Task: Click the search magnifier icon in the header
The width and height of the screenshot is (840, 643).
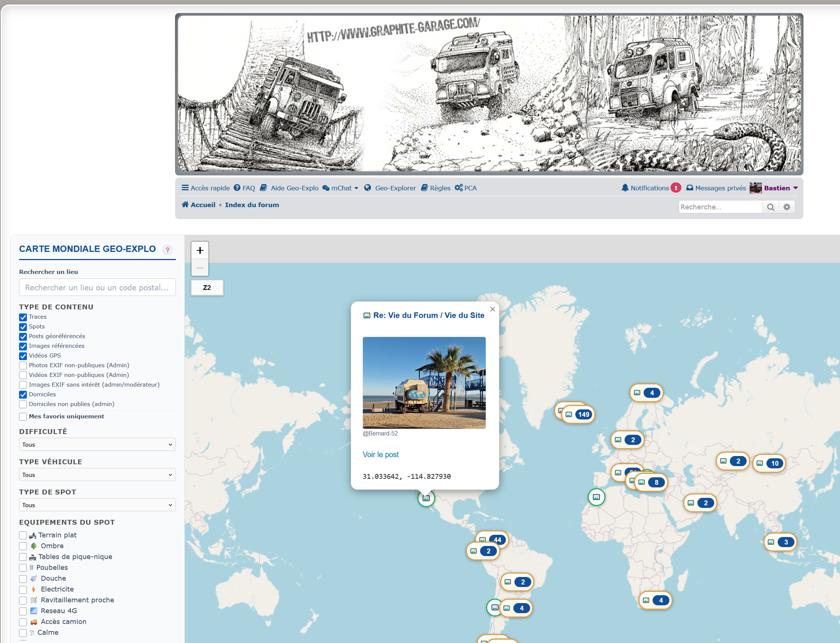Action: pos(770,207)
